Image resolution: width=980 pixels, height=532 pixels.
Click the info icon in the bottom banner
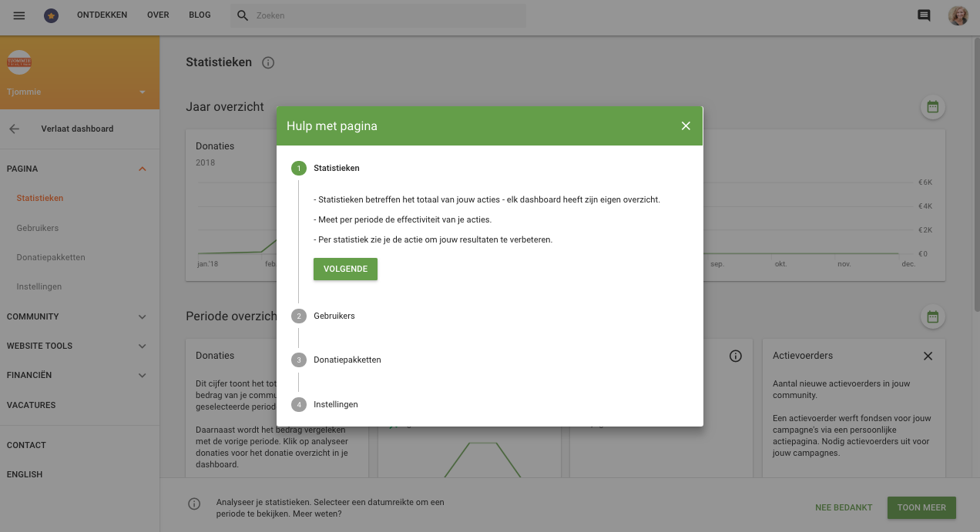pos(194,504)
